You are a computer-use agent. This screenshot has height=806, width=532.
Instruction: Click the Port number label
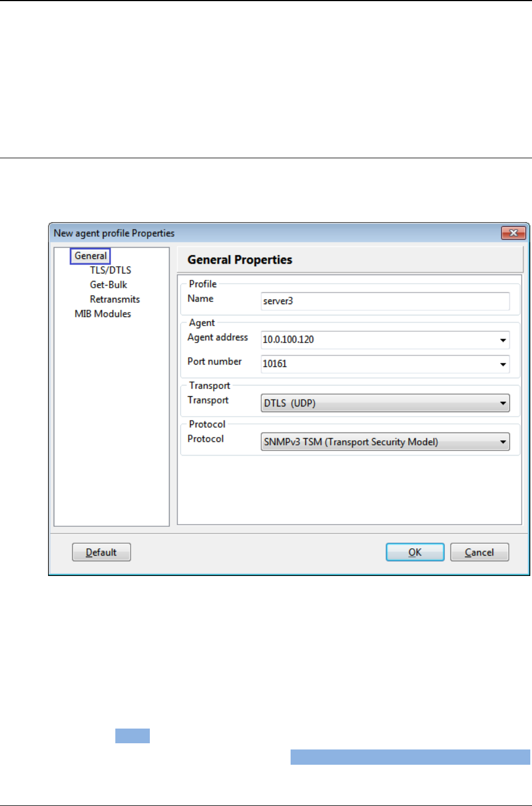[214, 362]
